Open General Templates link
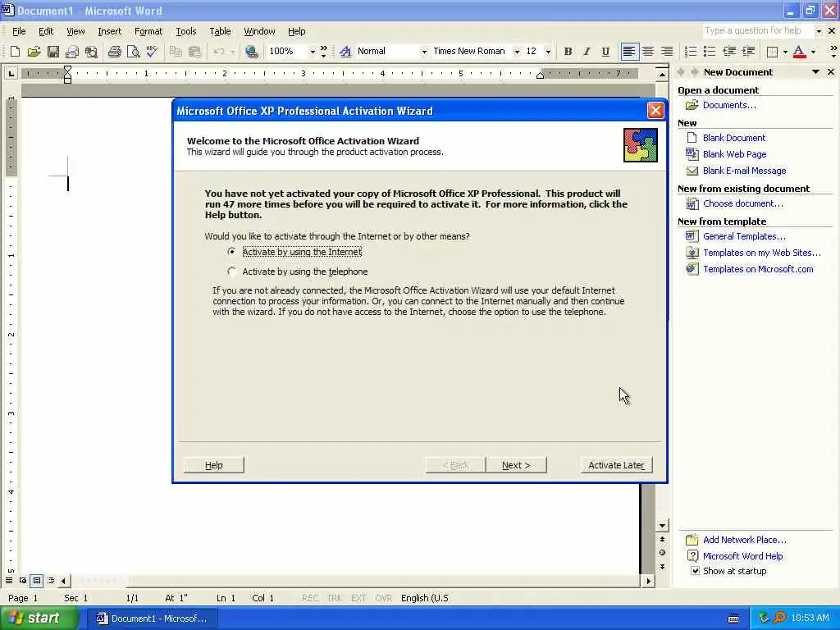 744,236
